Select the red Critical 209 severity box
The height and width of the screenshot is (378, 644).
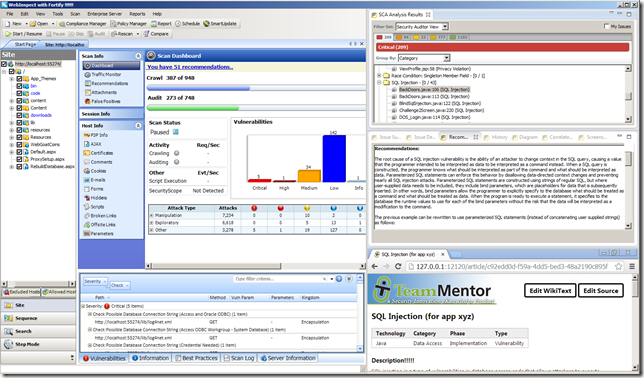pyautogui.click(x=384, y=37)
